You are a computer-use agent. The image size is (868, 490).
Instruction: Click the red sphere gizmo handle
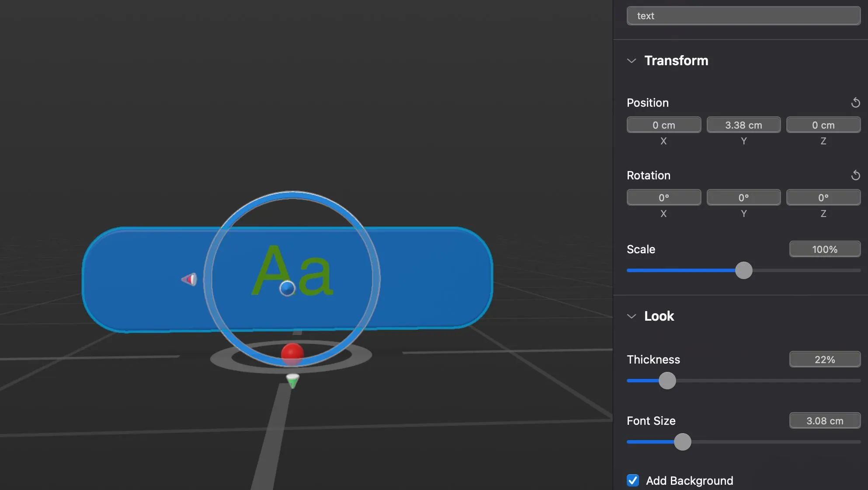click(x=292, y=353)
